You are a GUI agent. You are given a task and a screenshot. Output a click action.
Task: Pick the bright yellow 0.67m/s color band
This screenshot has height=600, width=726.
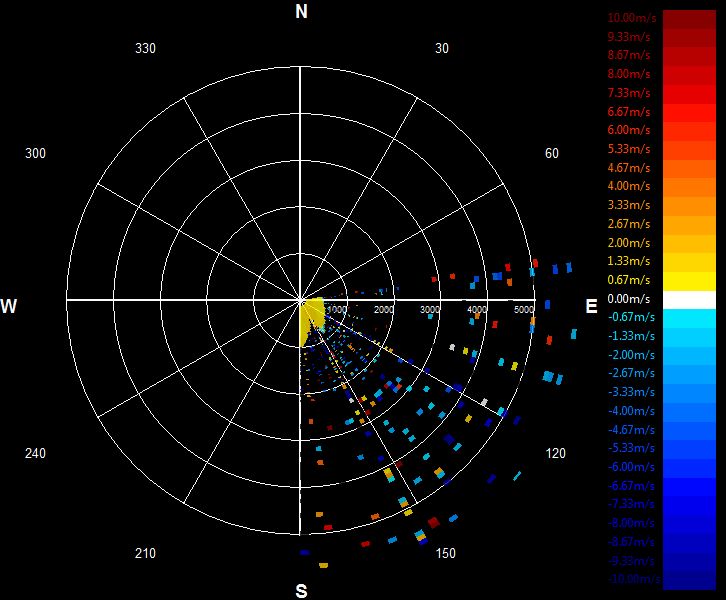coord(689,281)
